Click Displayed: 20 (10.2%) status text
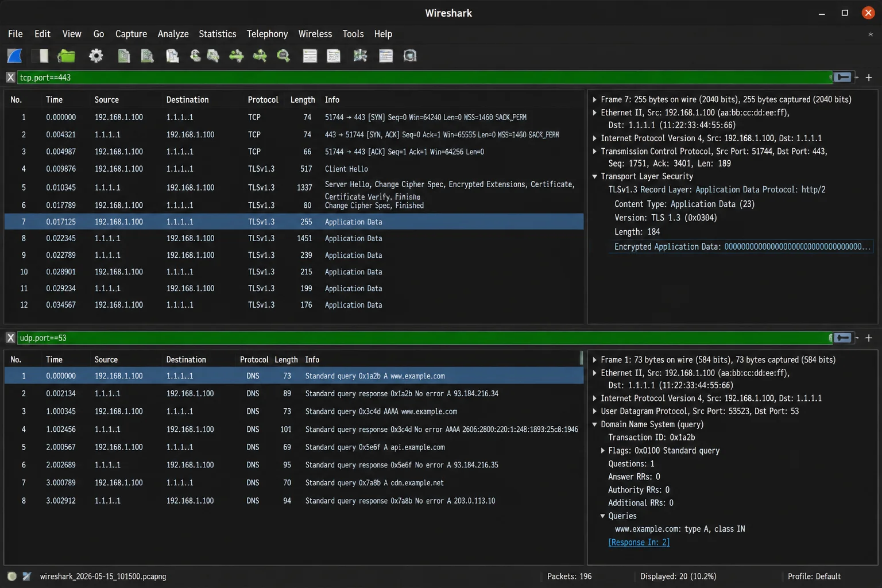 tap(678, 576)
